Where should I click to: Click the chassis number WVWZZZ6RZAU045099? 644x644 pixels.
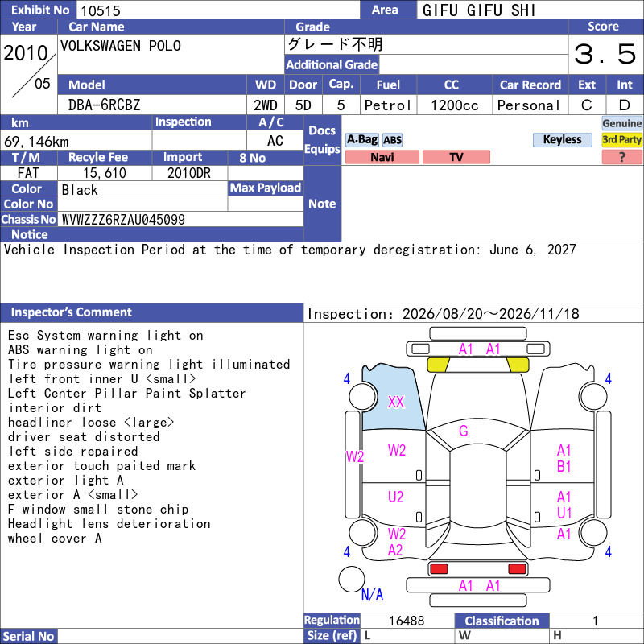[x=123, y=219]
